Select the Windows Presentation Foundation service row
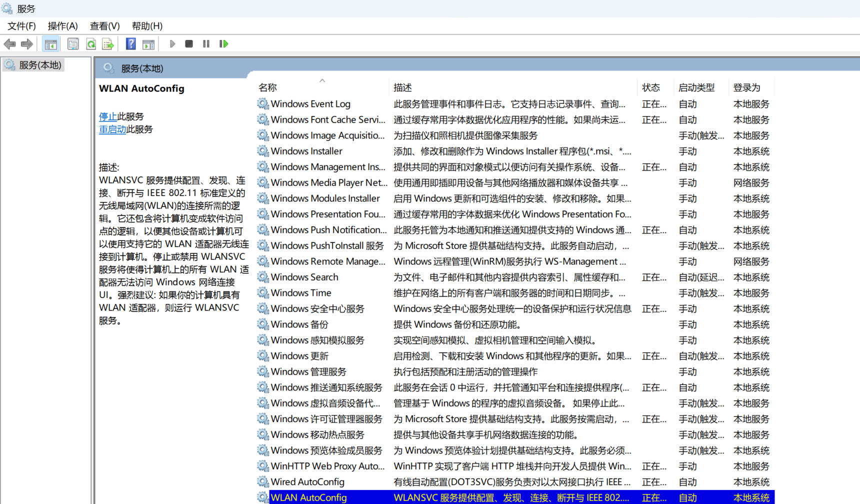Image resolution: width=860 pixels, height=504 pixels. pos(515,214)
